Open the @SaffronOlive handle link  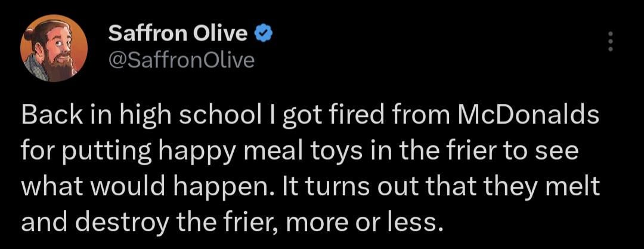(x=181, y=60)
